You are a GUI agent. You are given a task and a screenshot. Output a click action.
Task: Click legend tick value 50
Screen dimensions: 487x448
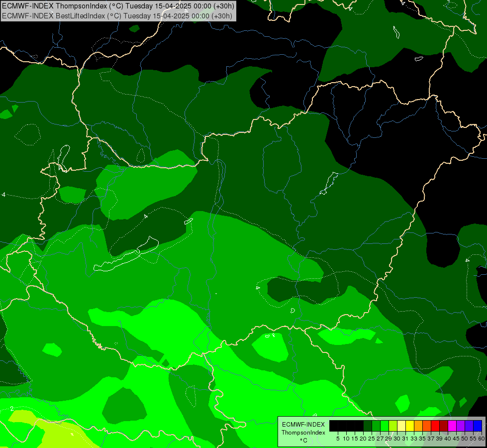(x=464, y=439)
